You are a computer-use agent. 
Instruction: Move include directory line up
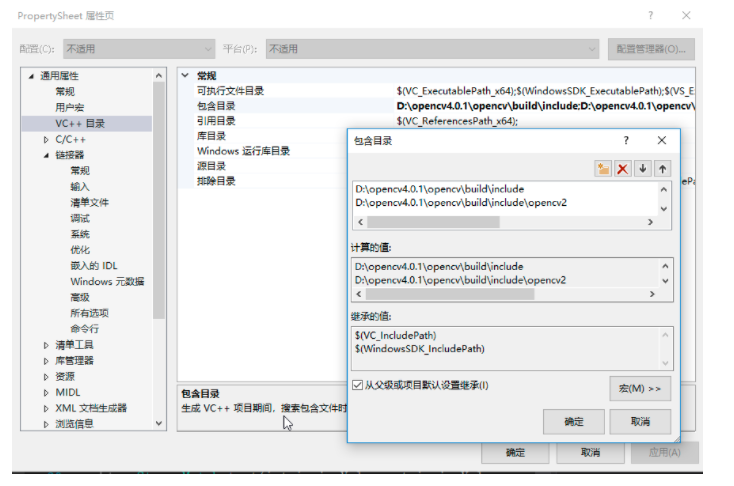(662, 169)
